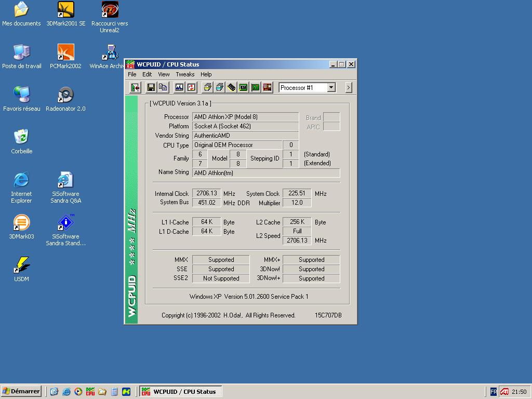This screenshot has width=532, height=399.
Task: Open the File menu
Action: coord(132,74)
